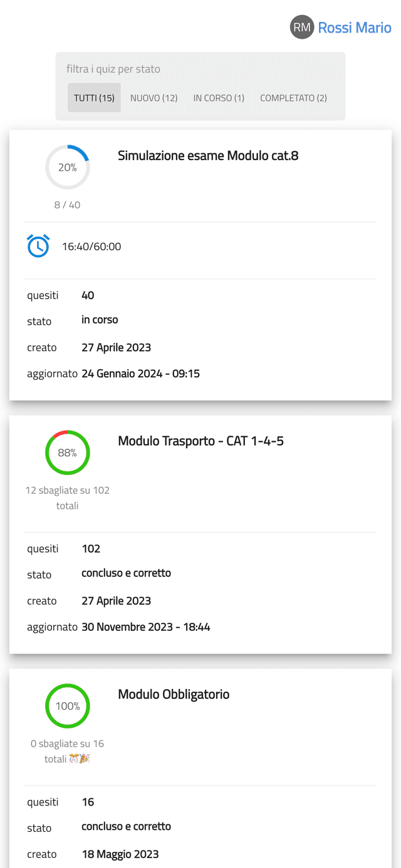
Task: Click the RM user avatar icon
Action: coord(301,28)
